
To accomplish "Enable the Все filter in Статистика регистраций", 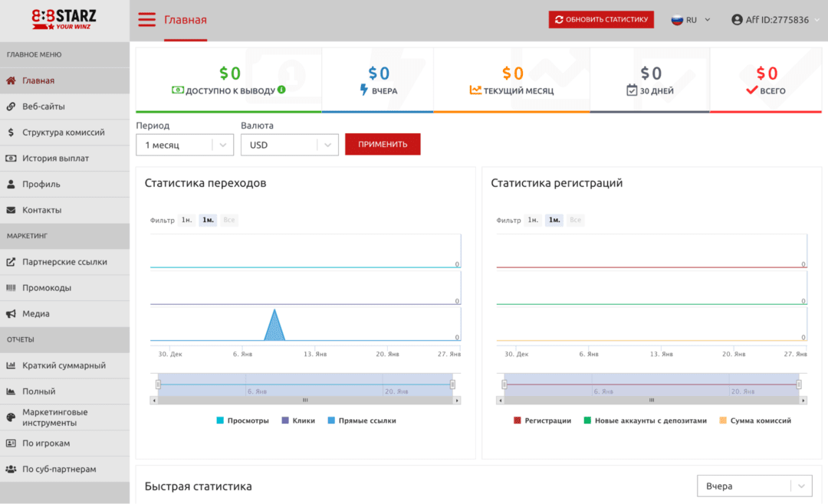I will pos(575,220).
